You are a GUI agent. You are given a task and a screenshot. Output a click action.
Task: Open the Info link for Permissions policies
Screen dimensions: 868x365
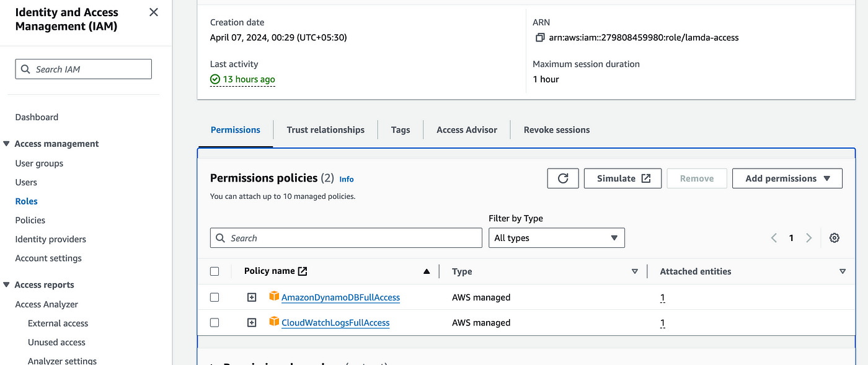click(347, 179)
